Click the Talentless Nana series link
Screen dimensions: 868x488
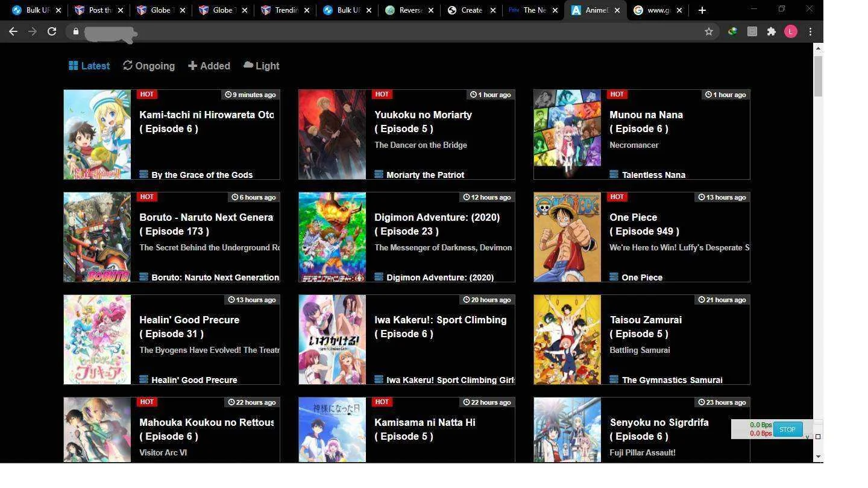(x=653, y=175)
